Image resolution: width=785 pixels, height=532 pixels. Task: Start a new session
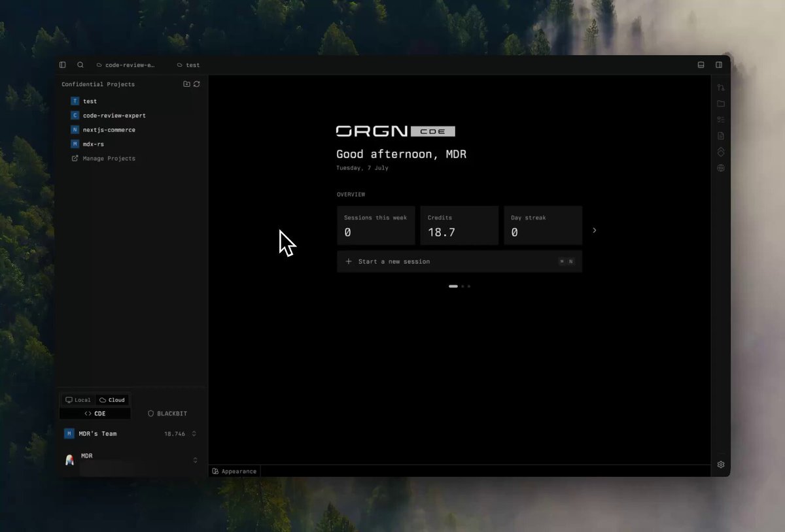point(459,261)
